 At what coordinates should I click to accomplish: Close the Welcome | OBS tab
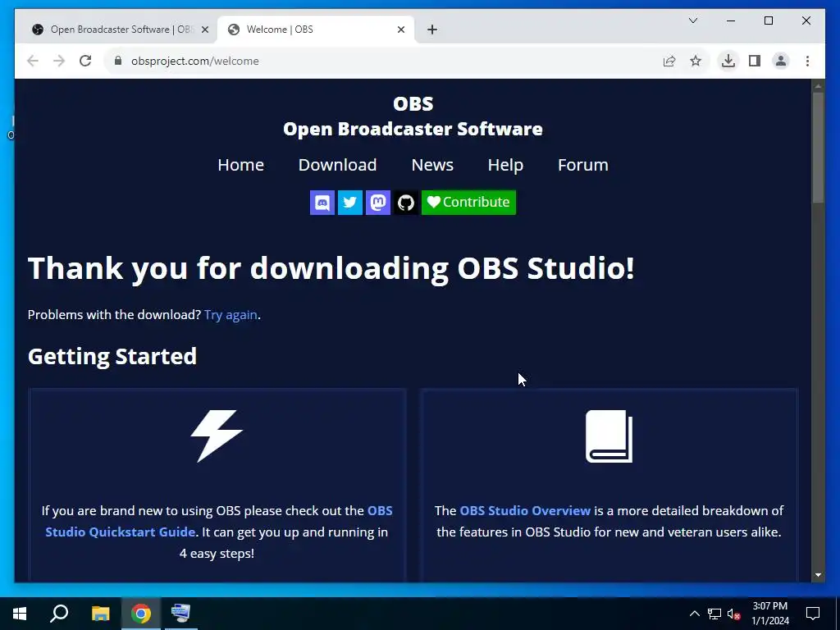click(x=400, y=30)
